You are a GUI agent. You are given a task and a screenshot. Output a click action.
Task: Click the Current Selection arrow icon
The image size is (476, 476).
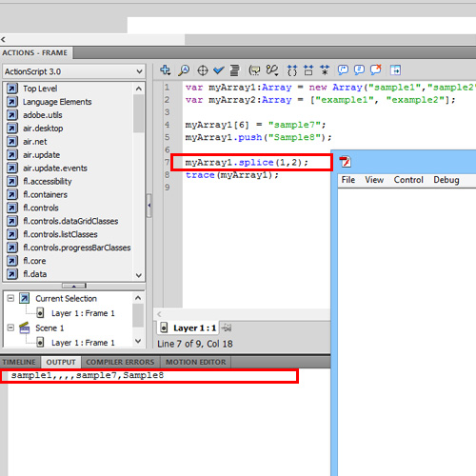(x=25, y=298)
